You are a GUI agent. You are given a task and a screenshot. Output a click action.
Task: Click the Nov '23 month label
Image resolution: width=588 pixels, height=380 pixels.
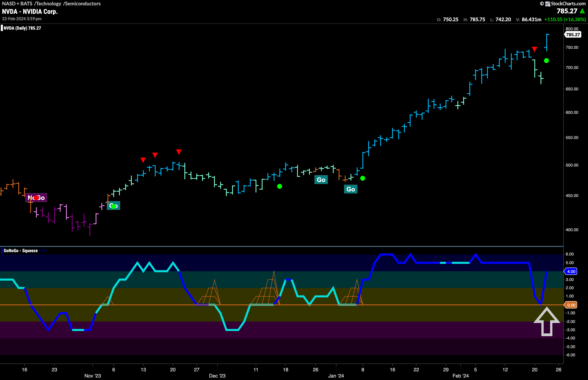tap(93, 376)
